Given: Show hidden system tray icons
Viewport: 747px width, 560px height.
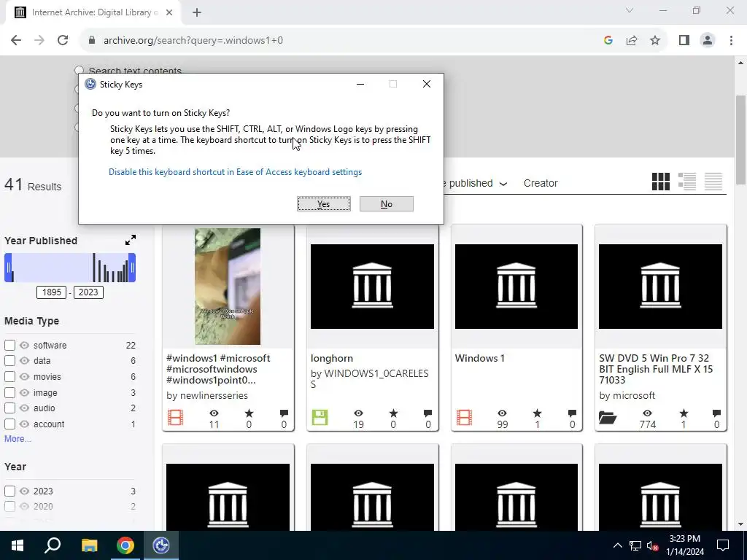Looking at the screenshot, I should point(617,545).
